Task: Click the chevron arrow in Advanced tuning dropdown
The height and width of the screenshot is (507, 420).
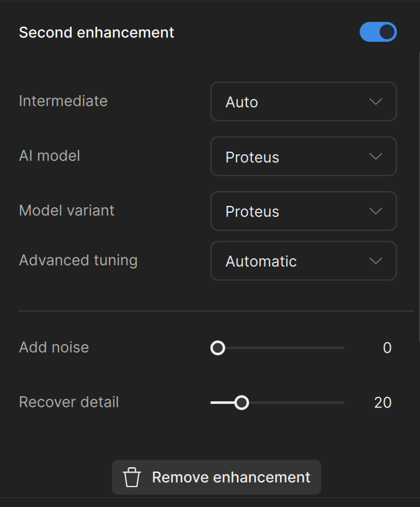Action: (375, 261)
